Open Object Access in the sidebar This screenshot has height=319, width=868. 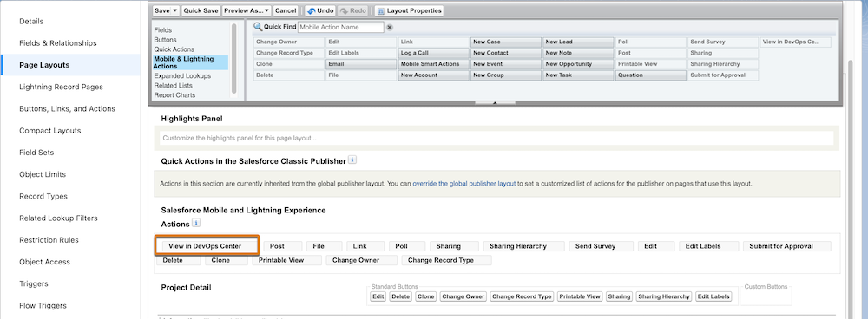[x=44, y=262]
